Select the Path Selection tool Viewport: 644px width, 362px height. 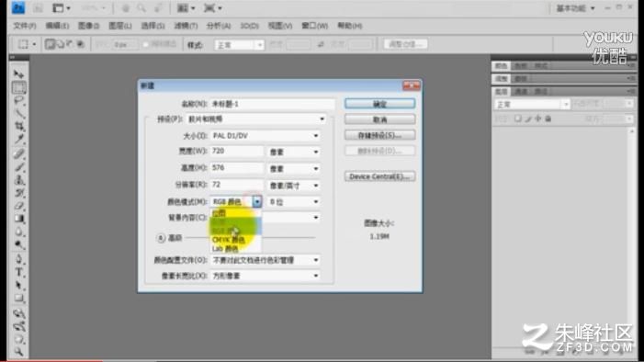coord(19,285)
